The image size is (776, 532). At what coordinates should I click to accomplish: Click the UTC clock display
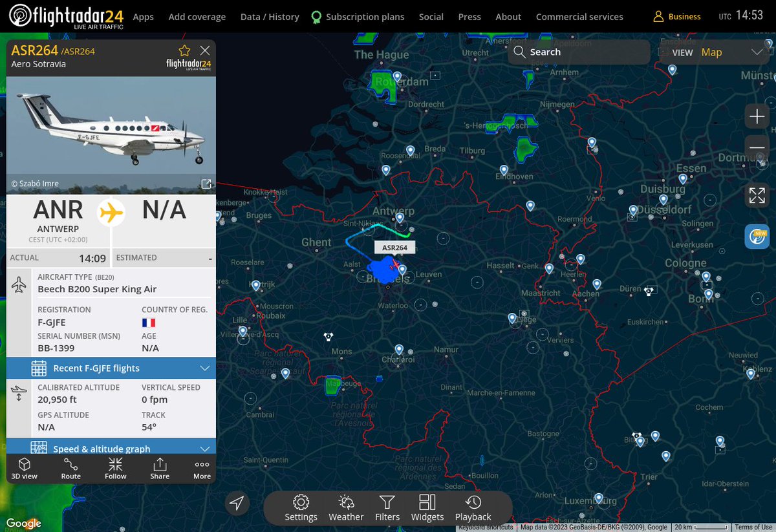click(x=741, y=16)
